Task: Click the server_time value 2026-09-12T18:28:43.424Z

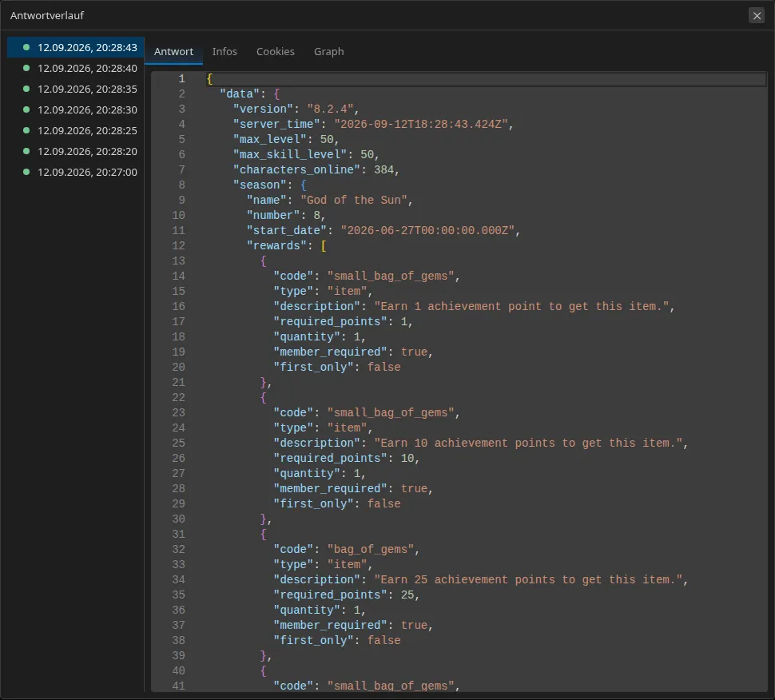Action: (x=420, y=124)
